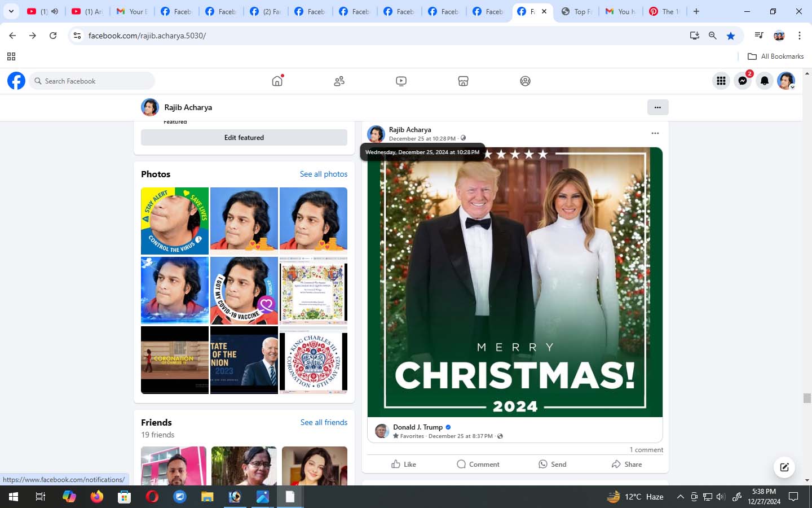Screen dimensions: 812x508
Task: Close the active Facebook tab
Action: click(544, 11)
